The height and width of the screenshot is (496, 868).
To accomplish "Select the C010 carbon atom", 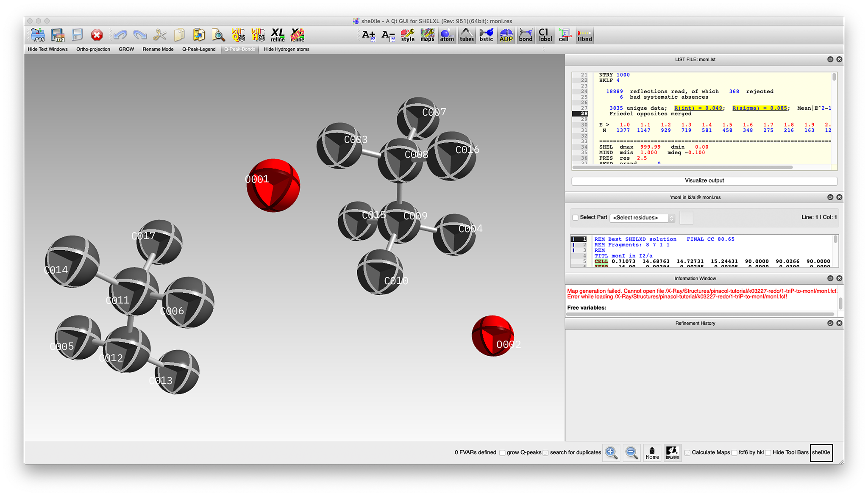I will 380,272.
